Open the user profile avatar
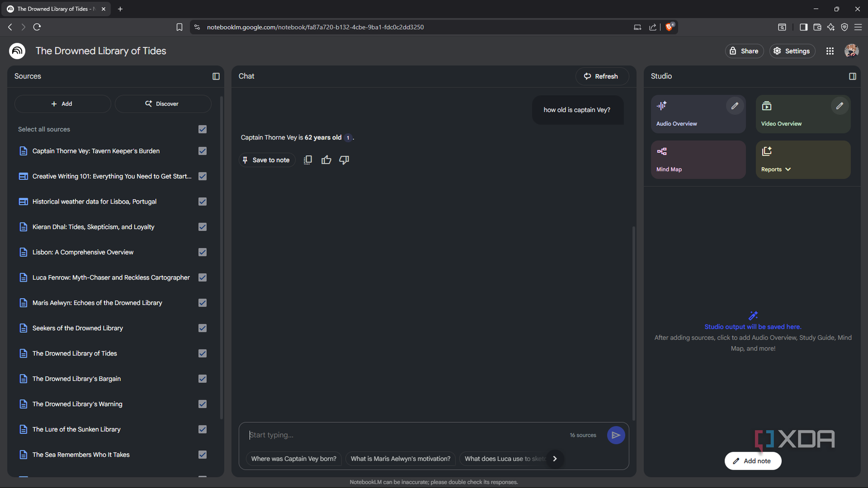Viewport: 868px width, 488px height. pyautogui.click(x=851, y=51)
